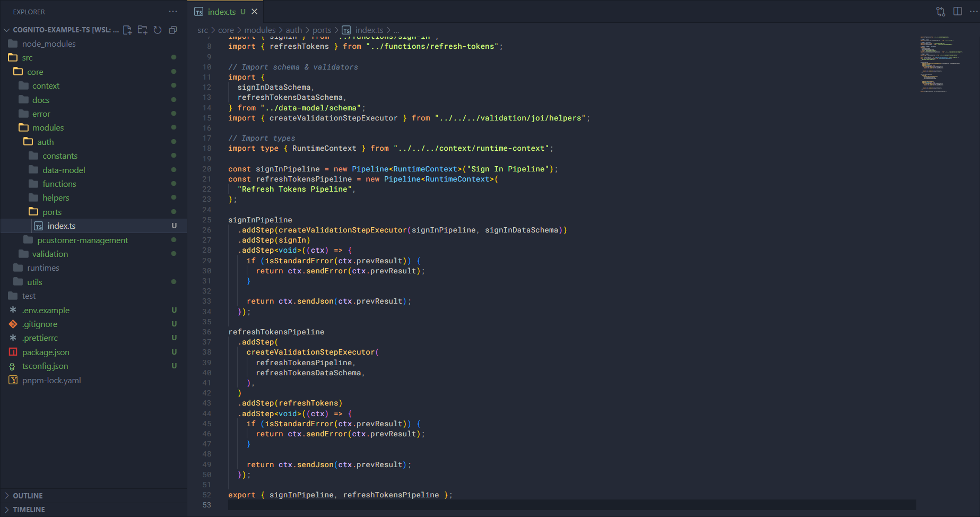Click the New File icon in Explorer
Viewport: 980px width, 517px height.
(127, 30)
